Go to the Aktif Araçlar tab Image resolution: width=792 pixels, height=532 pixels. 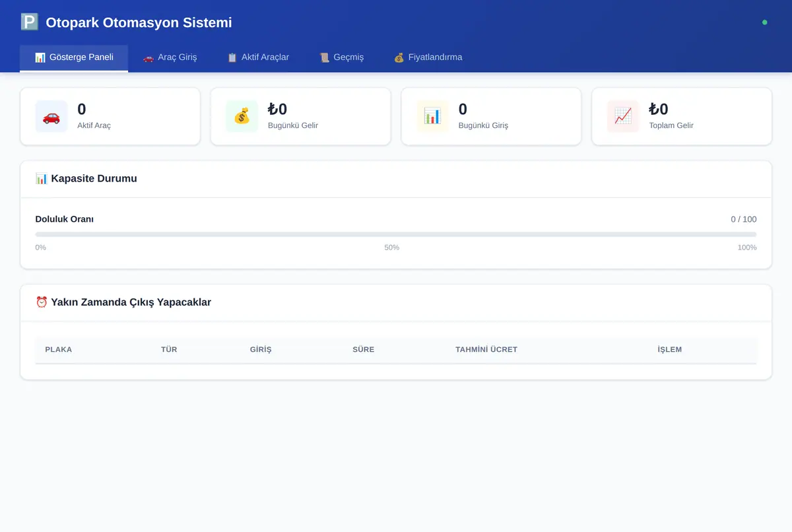(258, 58)
